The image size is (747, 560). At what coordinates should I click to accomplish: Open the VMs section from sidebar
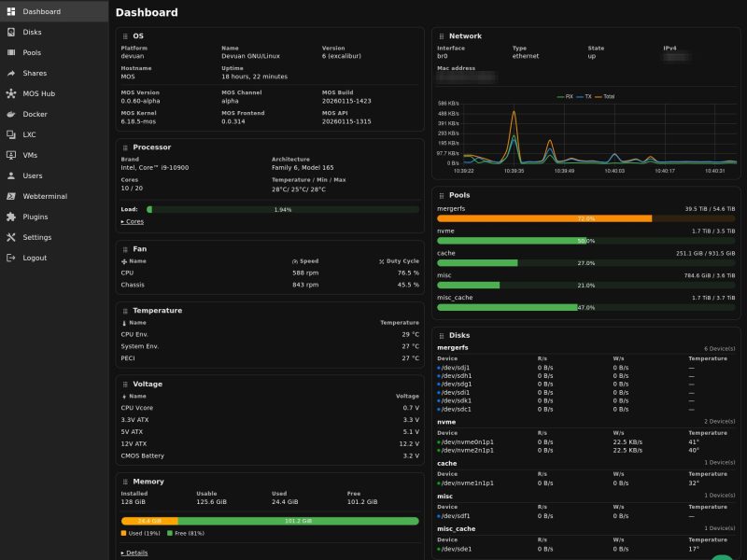[30, 155]
